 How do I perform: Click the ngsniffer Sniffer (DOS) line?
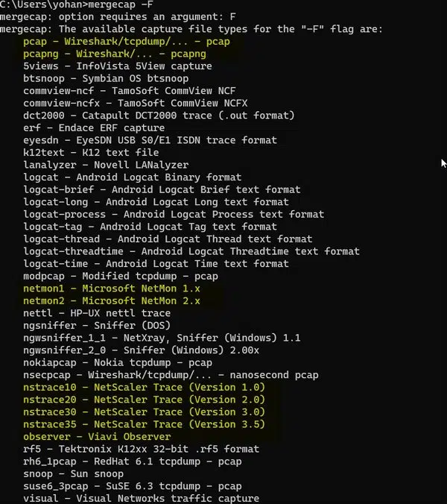click(97, 325)
